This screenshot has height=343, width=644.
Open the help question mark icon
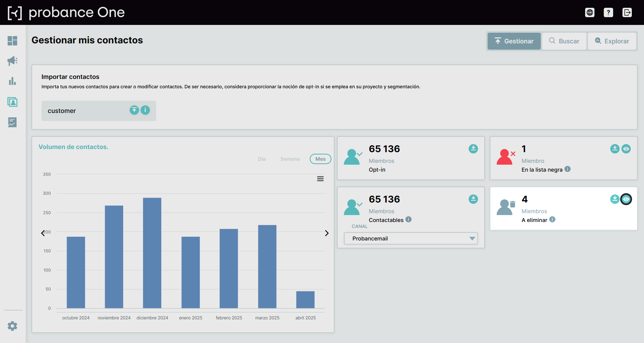tap(608, 12)
